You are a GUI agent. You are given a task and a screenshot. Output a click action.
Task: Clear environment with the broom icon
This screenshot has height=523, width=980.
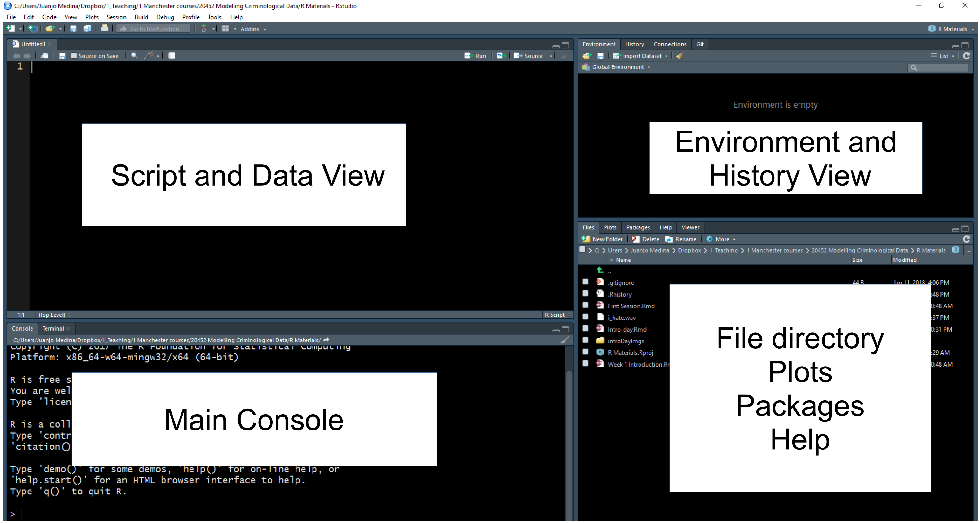[680, 56]
